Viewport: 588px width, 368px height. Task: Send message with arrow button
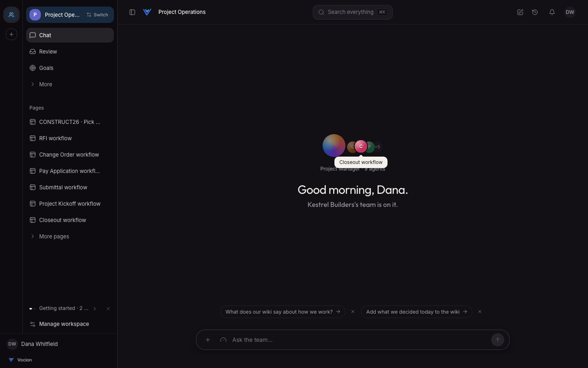[x=497, y=340]
